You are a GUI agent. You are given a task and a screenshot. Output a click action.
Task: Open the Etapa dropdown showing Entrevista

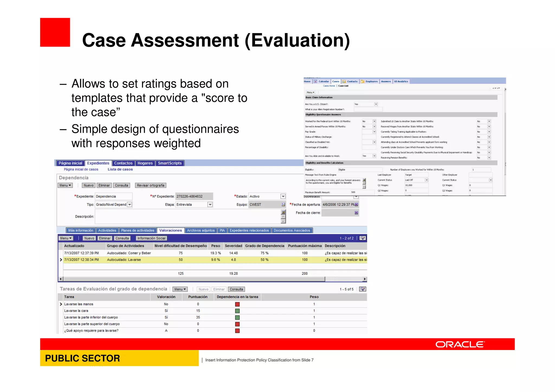pos(210,205)
